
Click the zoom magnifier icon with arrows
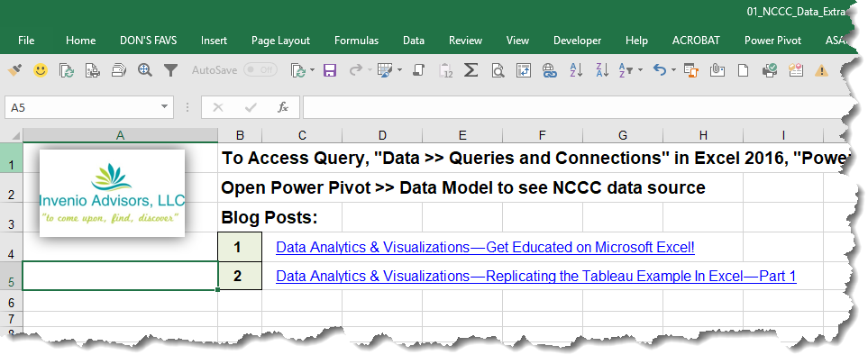coord(145,70)
